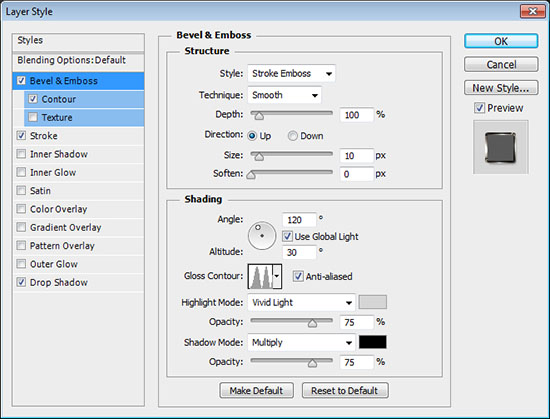Open the Gloss Contour picker arrow
This screenshot has height=419, width=550.
tap(277, 277)
